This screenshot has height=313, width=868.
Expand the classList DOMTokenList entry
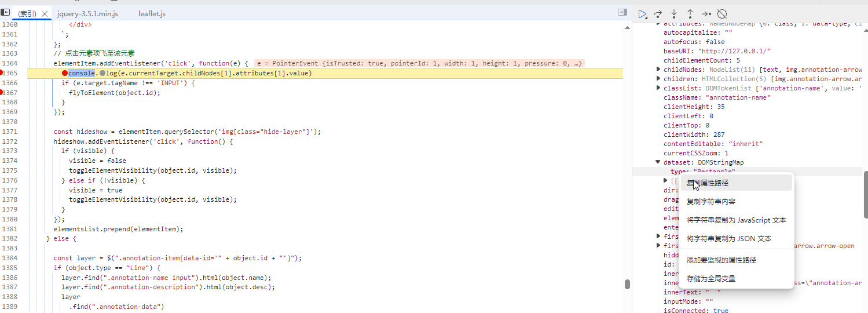click(658, 88)
